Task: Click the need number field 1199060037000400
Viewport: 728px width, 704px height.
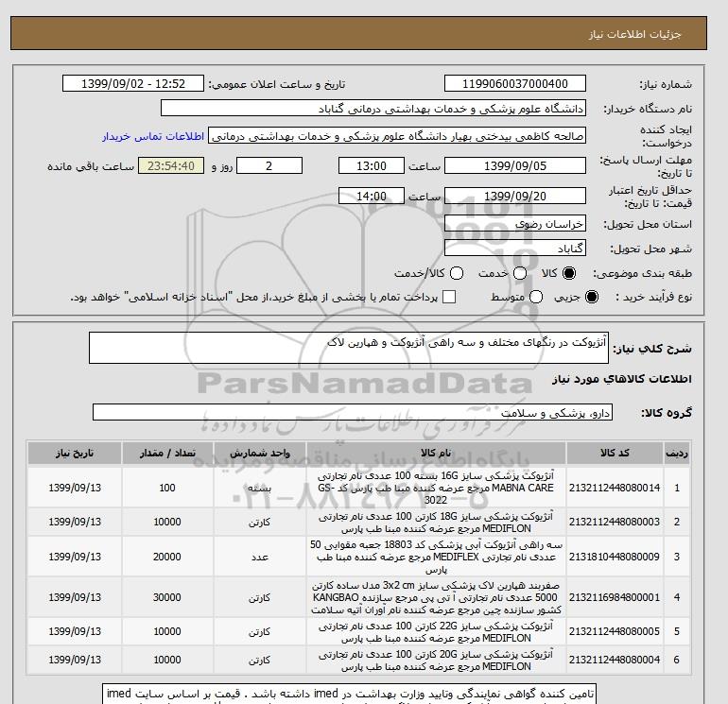Action: [515, 83]
